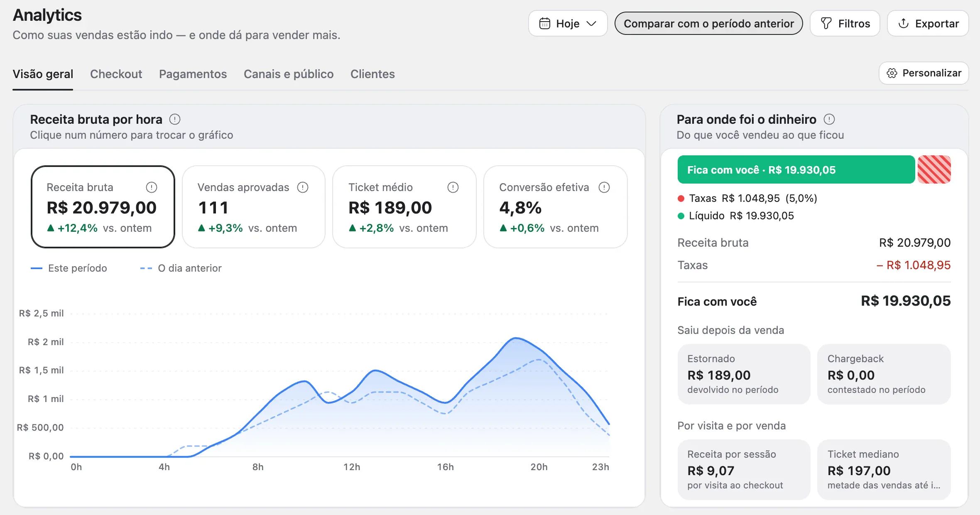Open the Chargeback R$ 0,00 card

point(884,374)
